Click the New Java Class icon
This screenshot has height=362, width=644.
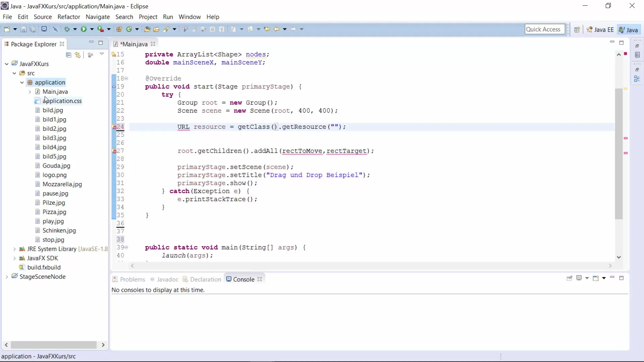coord(129,29)
